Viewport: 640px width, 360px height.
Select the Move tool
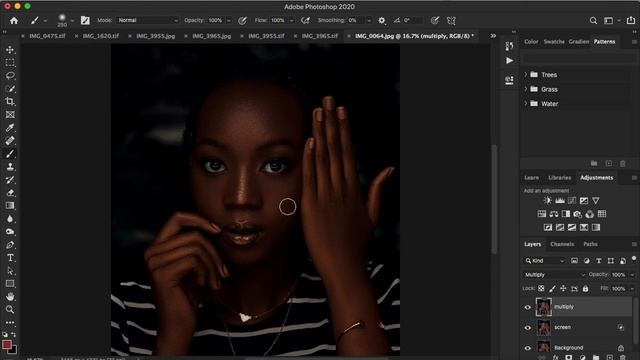[x=10, y=50]
